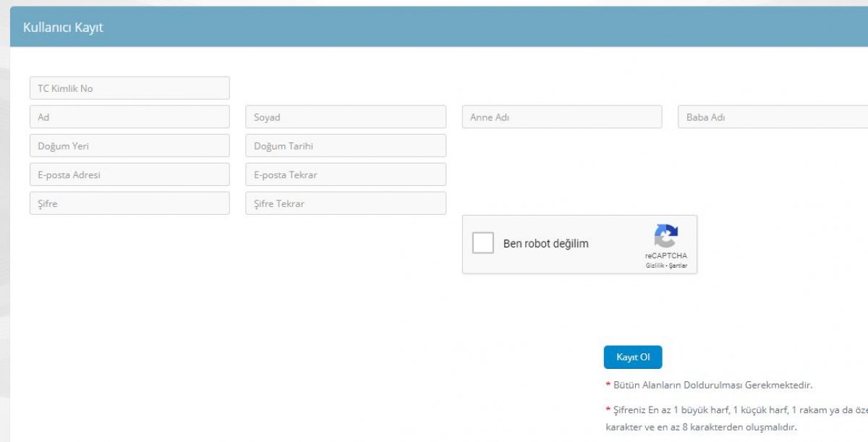Focus the E-posta Tekrar field
This screenshot has width=868, height=442.
(345, 175)
